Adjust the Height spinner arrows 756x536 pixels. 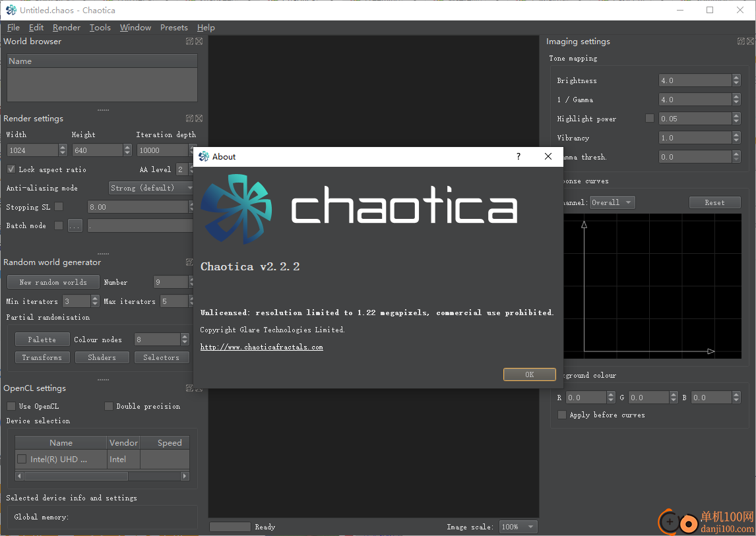point(127,150)
